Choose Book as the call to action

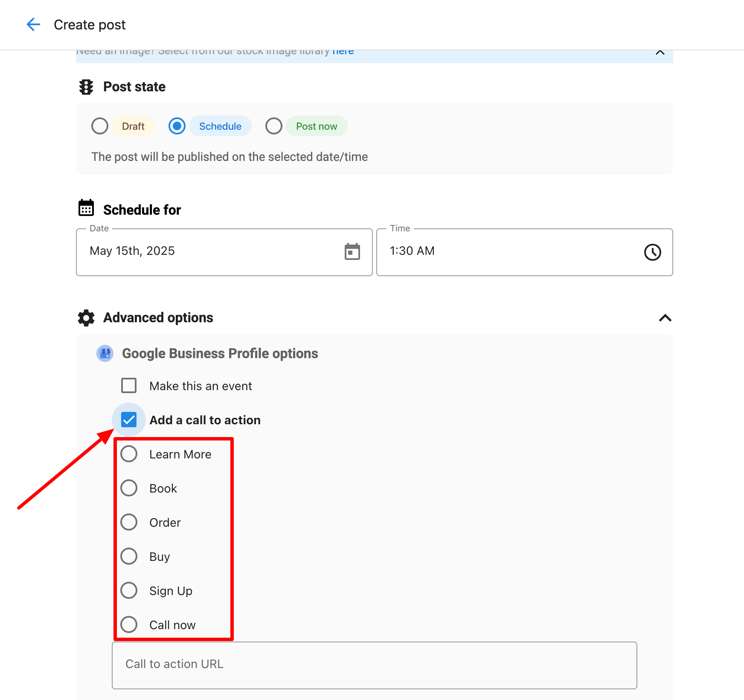(129, 488)
